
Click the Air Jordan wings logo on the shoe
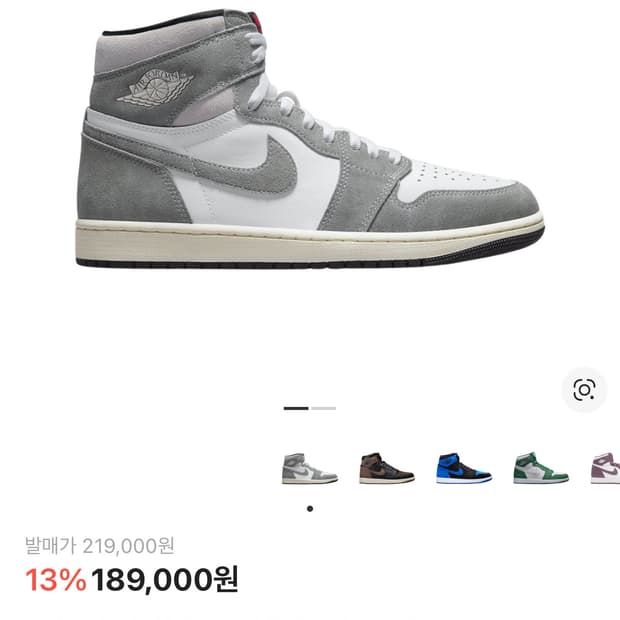(155, 88)
